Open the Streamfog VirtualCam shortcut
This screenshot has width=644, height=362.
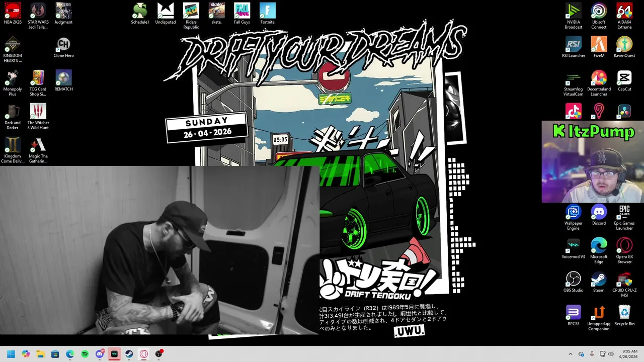[573, 83]
